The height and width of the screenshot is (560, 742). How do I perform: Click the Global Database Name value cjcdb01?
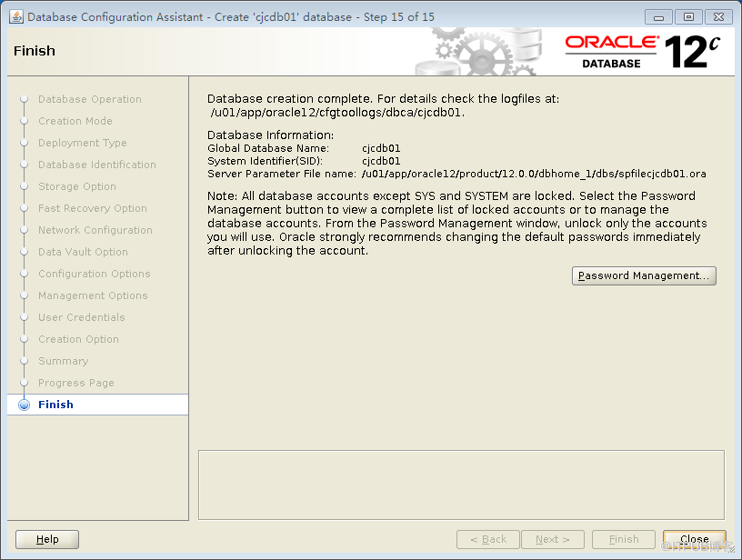point(381,148)
